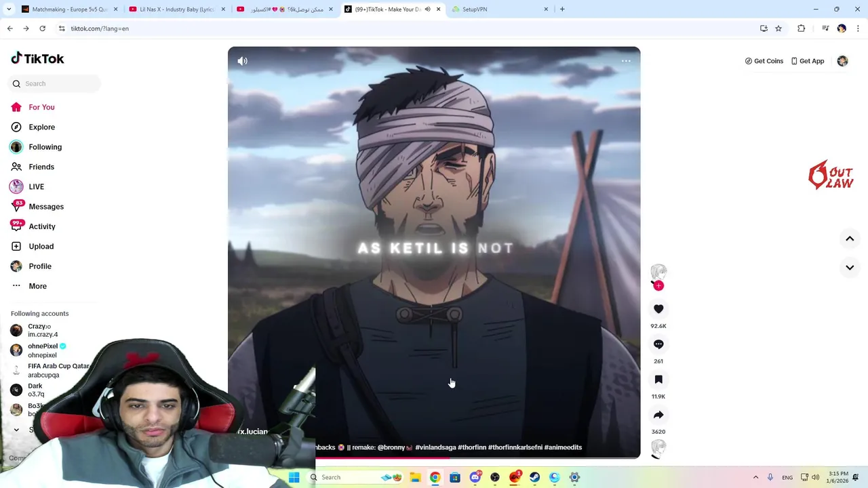Mute the TikTok video sound
The height and width of the screenshot is (488, 868).
click(x=242, y=61)
